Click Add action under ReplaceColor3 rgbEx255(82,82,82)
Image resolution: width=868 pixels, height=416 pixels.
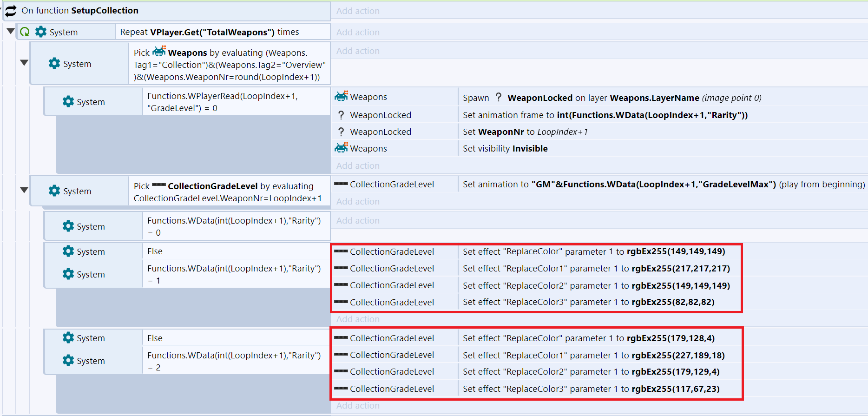click(x=358, y=319)
